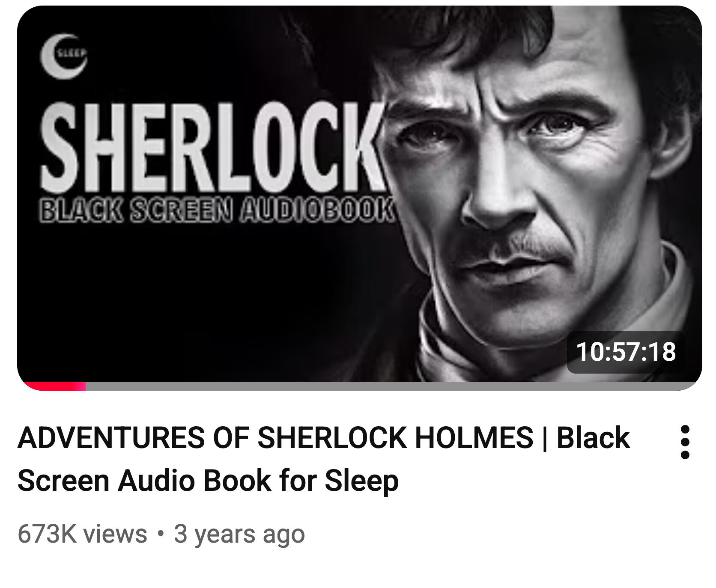Viewport: 716px width, 588px height.
Task: Click the Black Screen Audiobook caption in thumbnail
Action: pos(216,210)
